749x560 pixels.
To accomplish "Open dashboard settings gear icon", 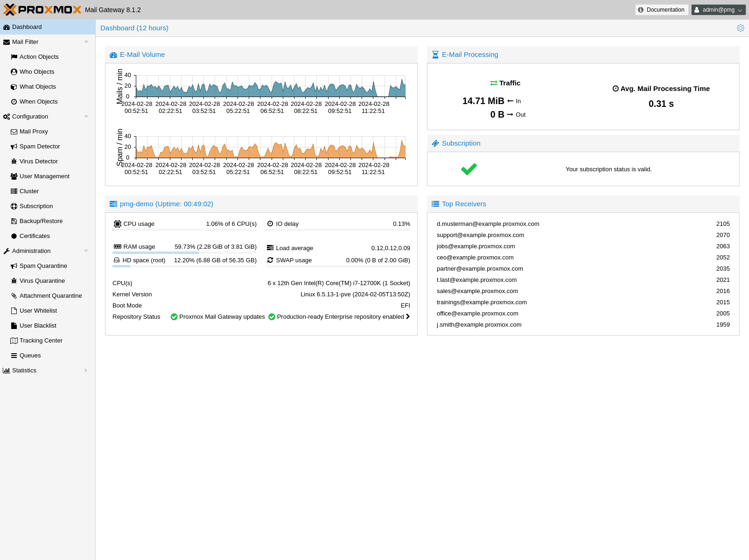I will [x=740, y=28].
